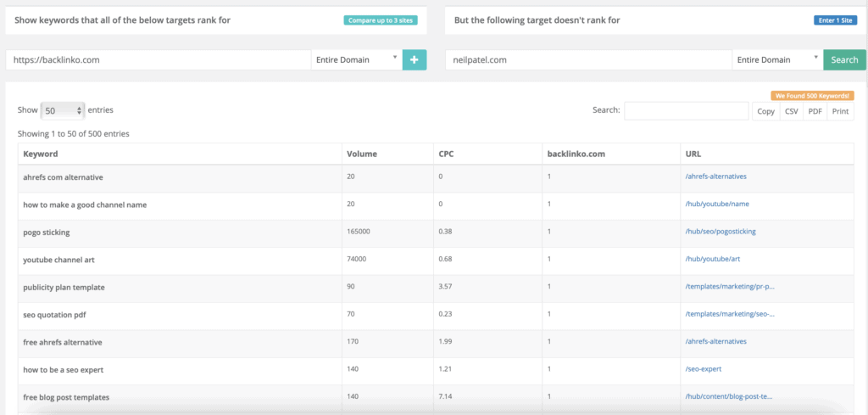
Task: Click the 170 volume value
Action: (353, 341)
